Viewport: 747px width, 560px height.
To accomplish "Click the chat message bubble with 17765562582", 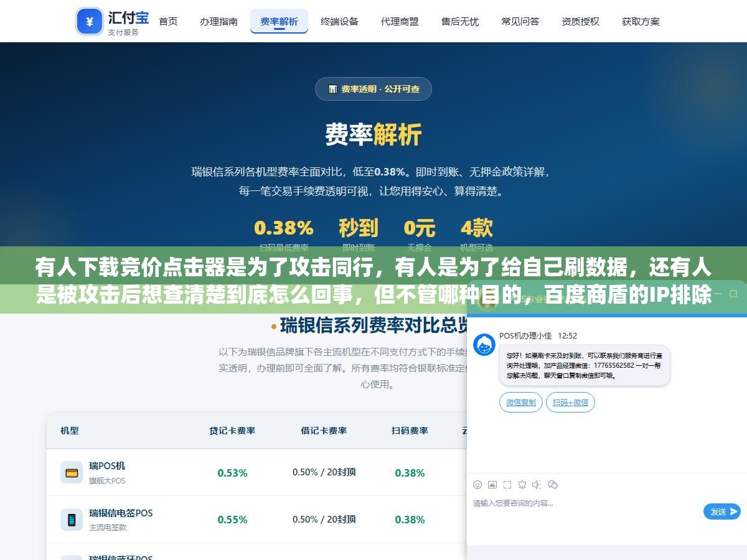I will pyautogui.click(x=585, y=366).
